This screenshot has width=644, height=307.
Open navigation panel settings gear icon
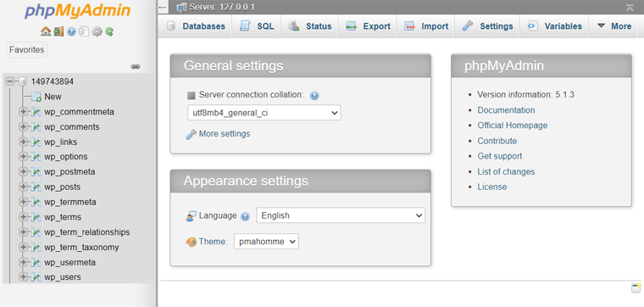pos(97,31)
